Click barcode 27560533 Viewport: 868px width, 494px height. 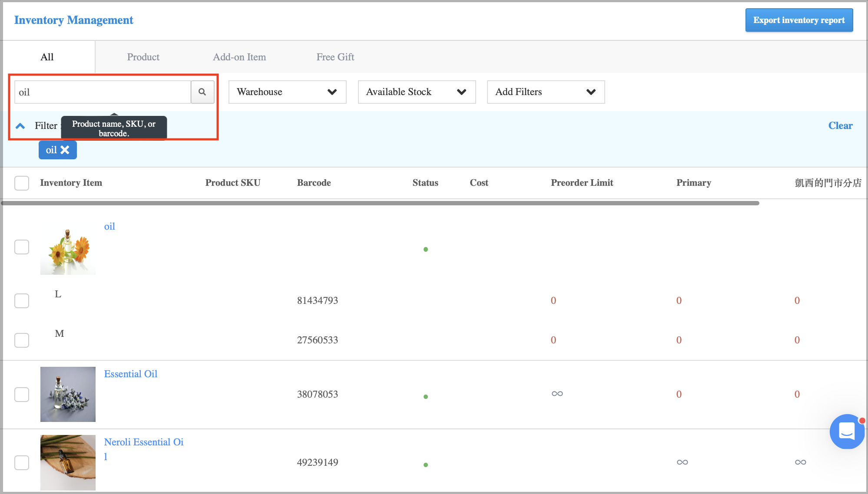click(318, 340)
